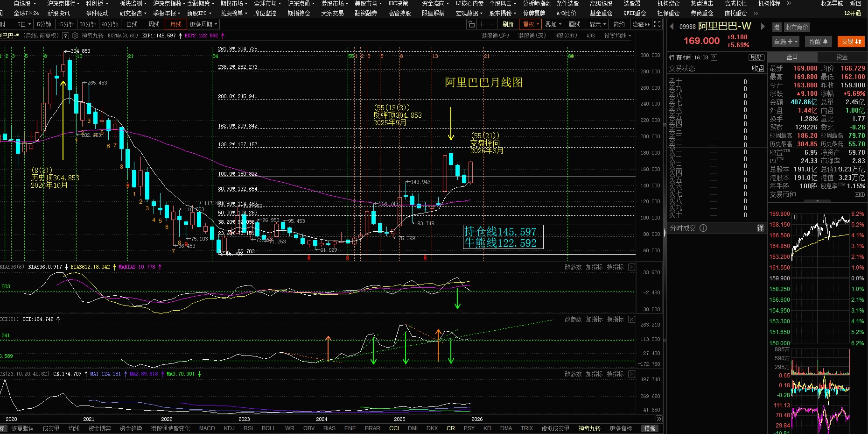The image size is (868, 434).
Task: Toggle H股(CNY) display
Action: pos(566,36)
